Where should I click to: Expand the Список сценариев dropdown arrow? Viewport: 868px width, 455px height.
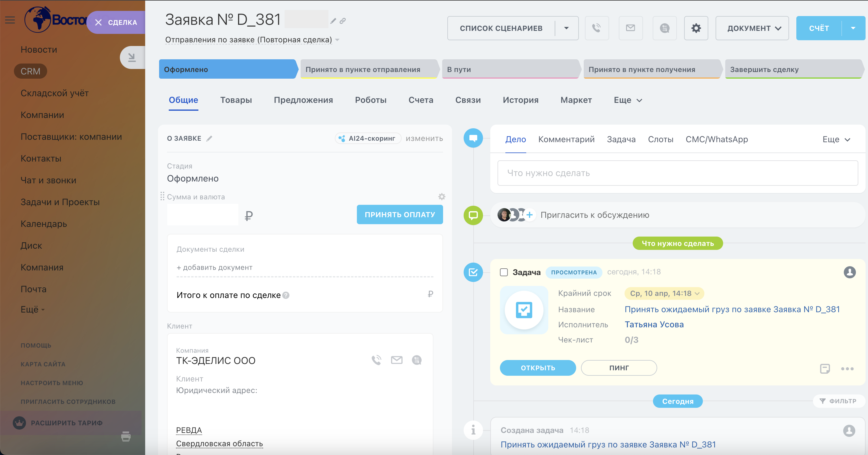coord(566,28)
